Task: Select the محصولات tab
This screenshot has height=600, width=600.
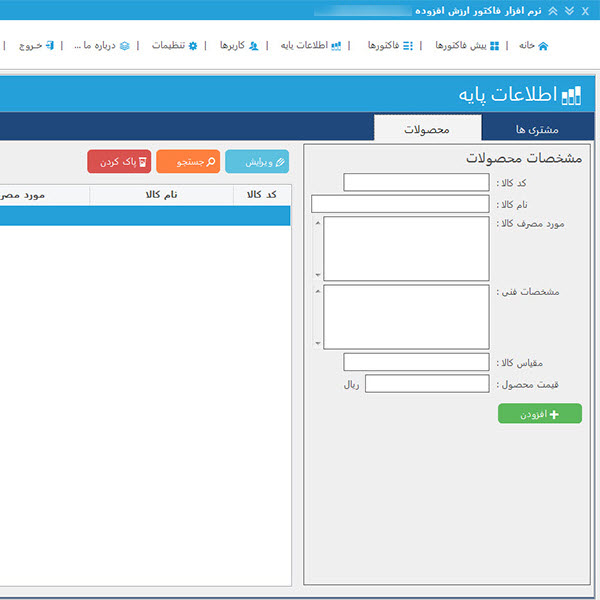Action: pyautogui.click(x=427, y=129)
